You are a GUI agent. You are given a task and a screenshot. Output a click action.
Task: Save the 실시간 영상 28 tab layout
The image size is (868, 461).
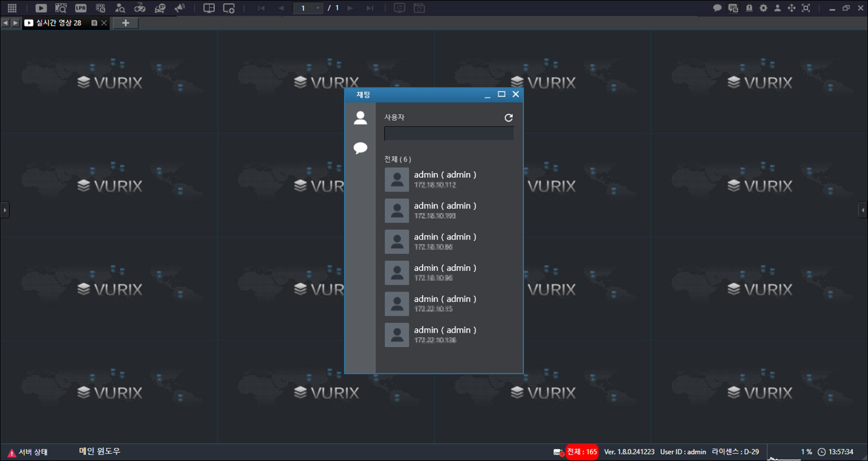coord(94,23)
